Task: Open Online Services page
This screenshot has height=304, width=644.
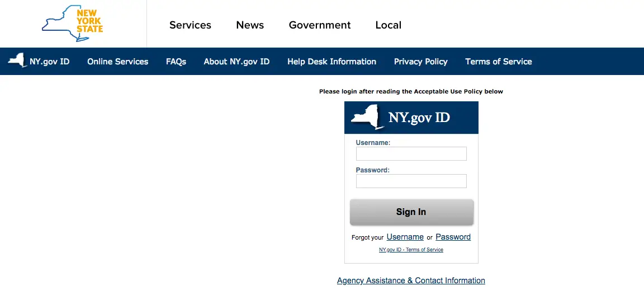Action: tap(118, 62)
